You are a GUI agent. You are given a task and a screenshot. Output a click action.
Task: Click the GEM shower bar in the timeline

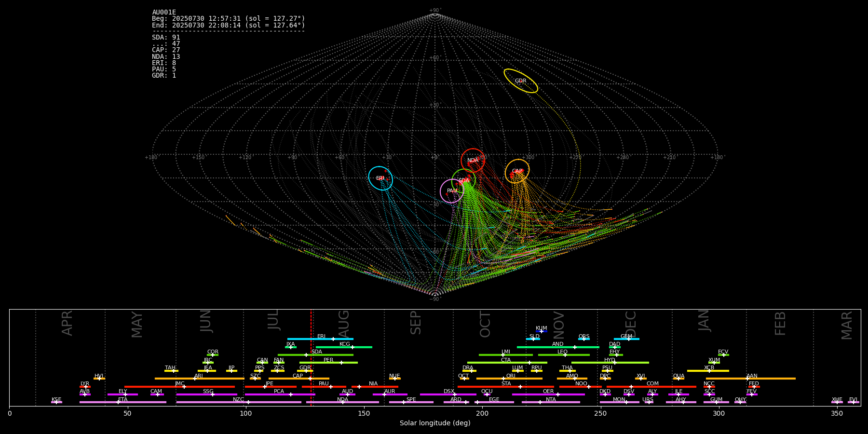pyautogui.click(x=626, y=339)
